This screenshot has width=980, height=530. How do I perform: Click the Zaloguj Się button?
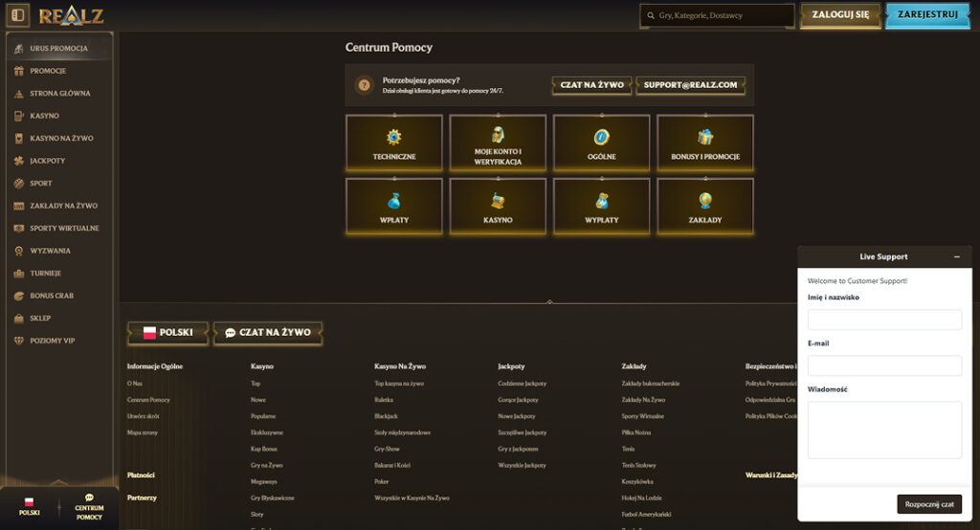840,15
